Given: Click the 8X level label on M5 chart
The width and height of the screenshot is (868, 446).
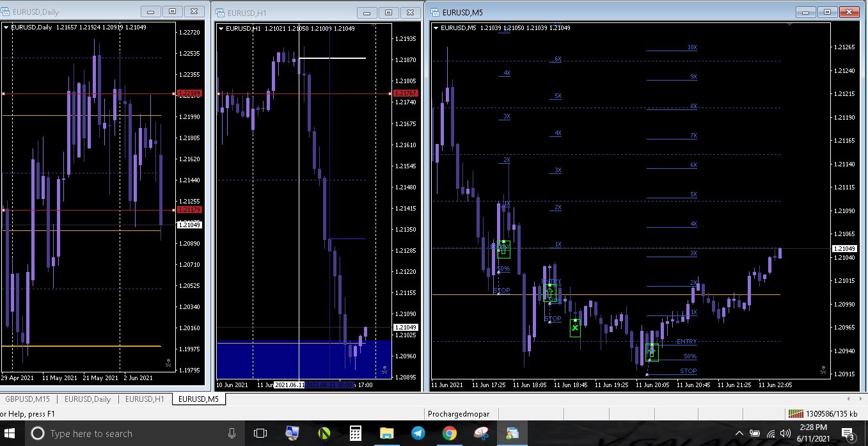Looking at the screenshot, I should [693, 106].
